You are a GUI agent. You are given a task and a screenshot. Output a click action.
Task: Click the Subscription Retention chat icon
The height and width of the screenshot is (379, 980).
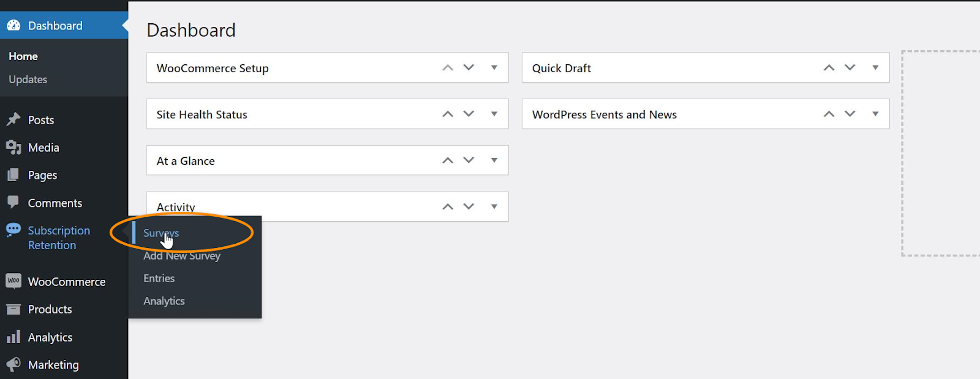point(13,230)
